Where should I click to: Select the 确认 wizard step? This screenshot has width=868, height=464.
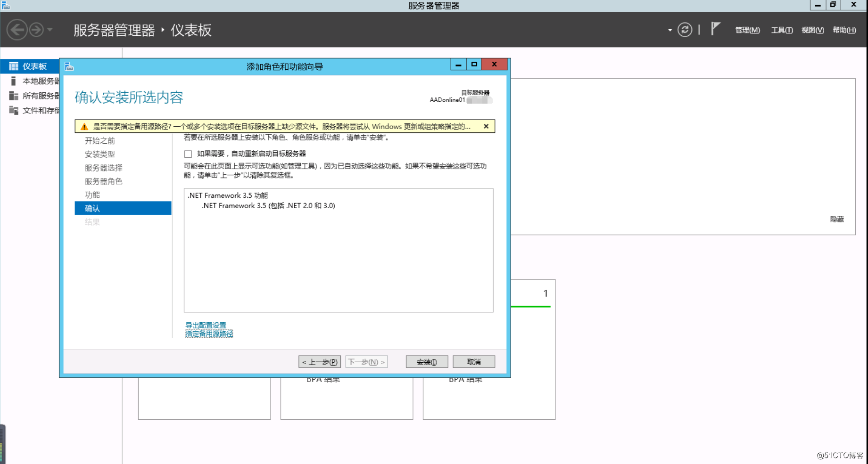click(x=123, y=208)
